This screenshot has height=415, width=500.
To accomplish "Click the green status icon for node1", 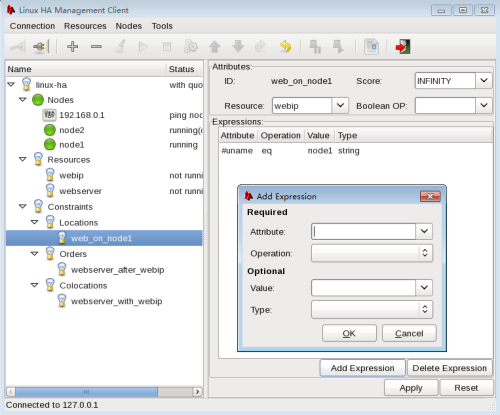I will (50, 145).
